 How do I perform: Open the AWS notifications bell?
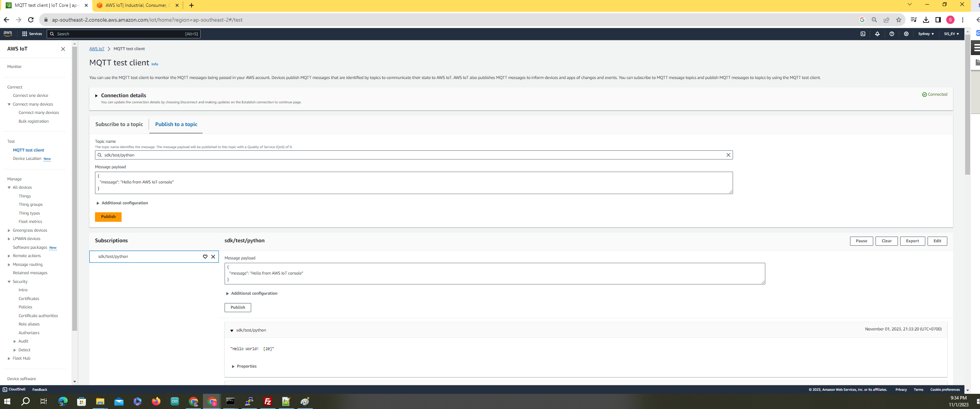pos(877,34)
